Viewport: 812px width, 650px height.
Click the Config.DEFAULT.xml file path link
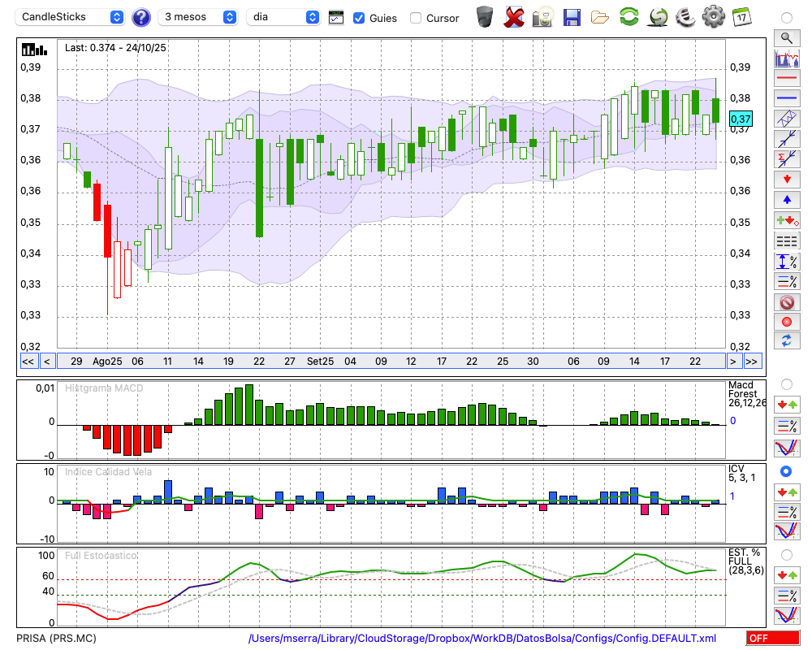point(482,638)
